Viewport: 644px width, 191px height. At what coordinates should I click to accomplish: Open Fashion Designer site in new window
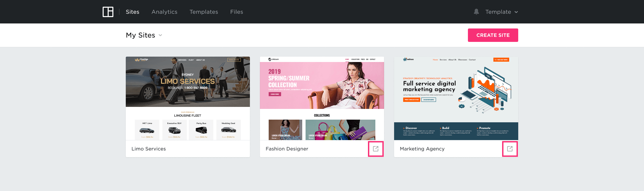[x=376, y=149]
